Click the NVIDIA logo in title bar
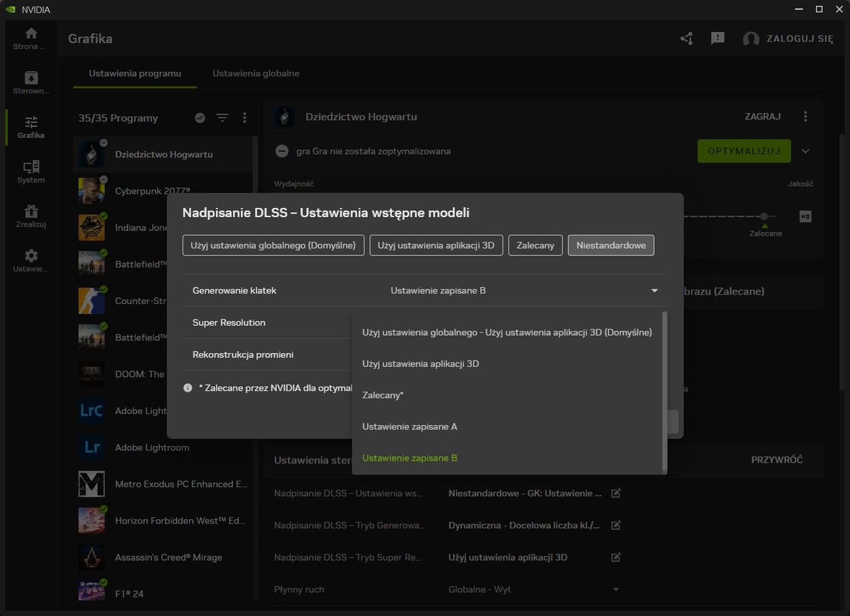Image resolution: width=850 pixels, height=616 pixels. coord(11,9)
